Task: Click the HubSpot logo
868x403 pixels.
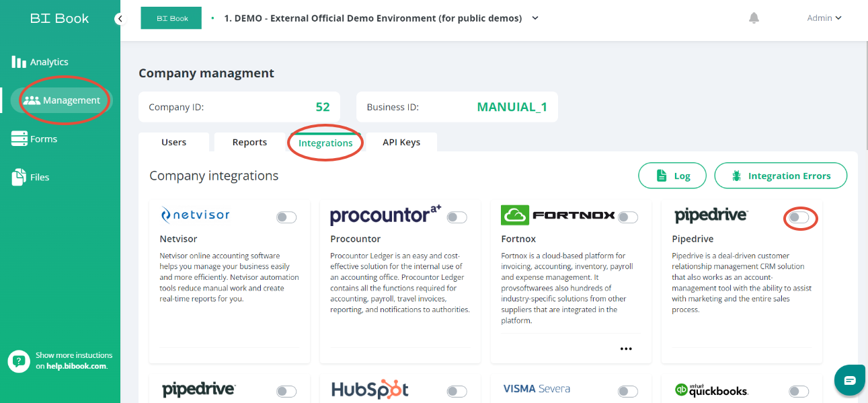Action: [x=370, y=389]
